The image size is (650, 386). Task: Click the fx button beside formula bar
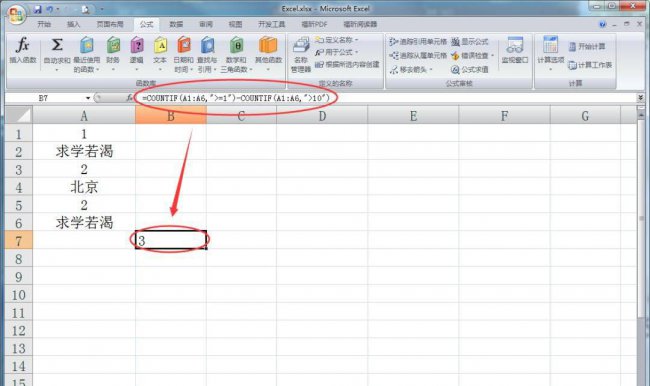[130, 98]
